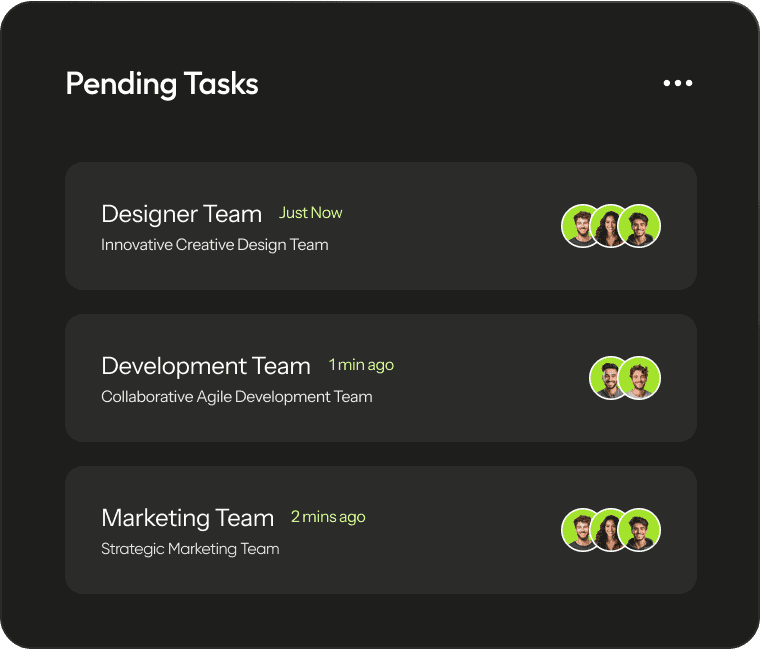The width and height of the screenshot is (760, 649).
Task: Select 'Strategic Marketing Team' description text
Action: click(190, 549)
